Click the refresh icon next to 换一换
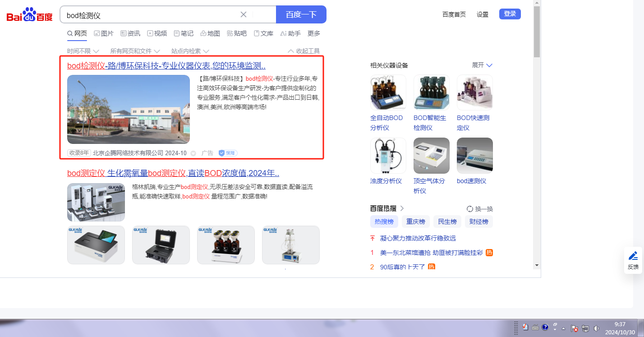 [470, 209]
